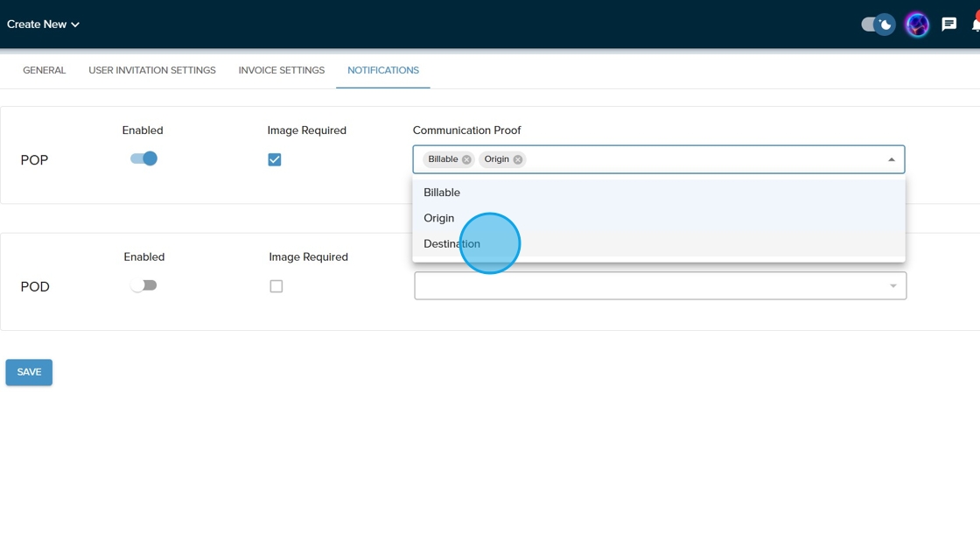Click the user profile avatar
This screenshot has height=548, width=980.
pos(916,25)
